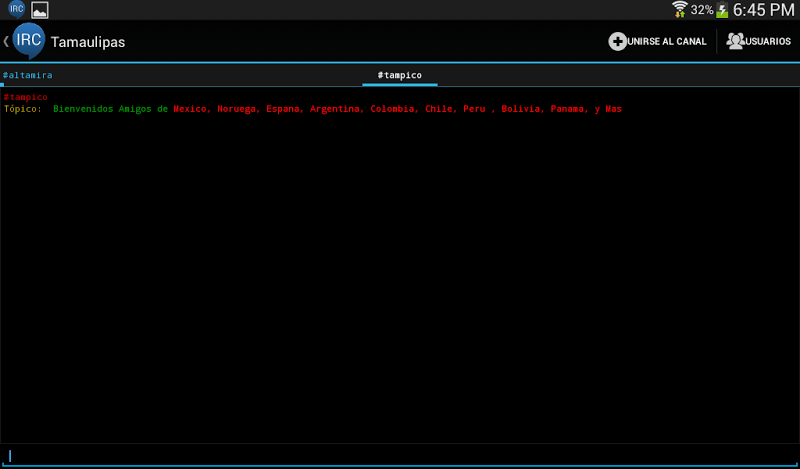Switch to the #altamira tab
The height and width of the screenshot is (469, 800).
tap(28, 76)
